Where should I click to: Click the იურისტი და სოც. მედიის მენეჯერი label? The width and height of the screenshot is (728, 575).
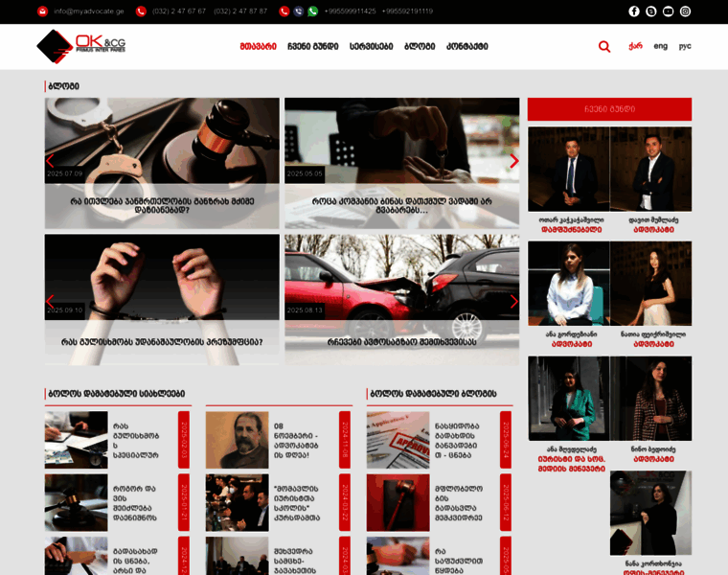[x=572, y=464]
